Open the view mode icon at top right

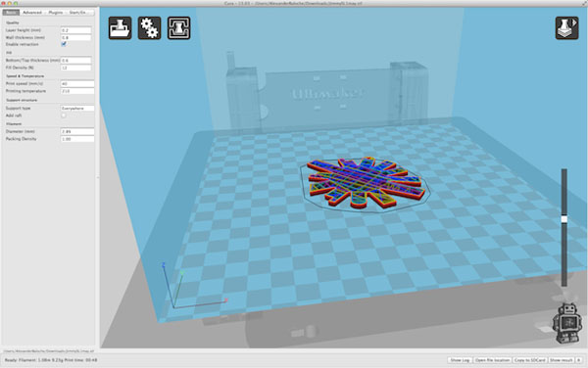click(566, 28)
